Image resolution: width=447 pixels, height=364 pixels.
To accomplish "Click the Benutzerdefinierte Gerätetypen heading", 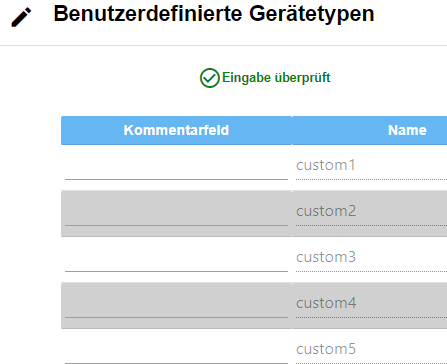I will (x=214, y=14).
